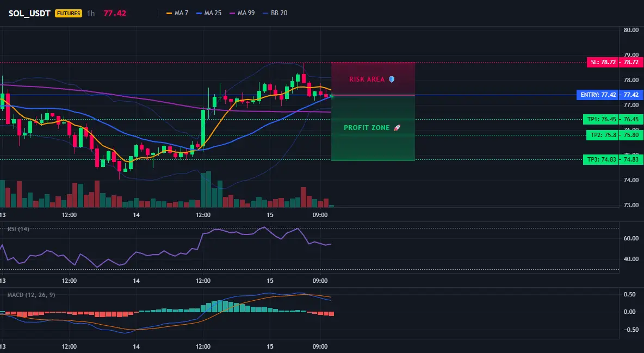
Task: Open the RSI (14) indicator label
Action: [x=18, y=229]
